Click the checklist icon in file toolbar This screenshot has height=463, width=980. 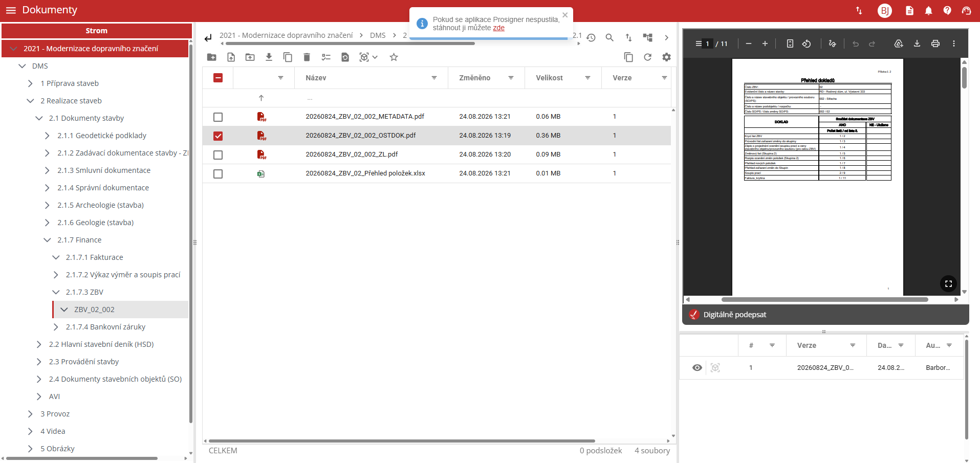(326, 57)
